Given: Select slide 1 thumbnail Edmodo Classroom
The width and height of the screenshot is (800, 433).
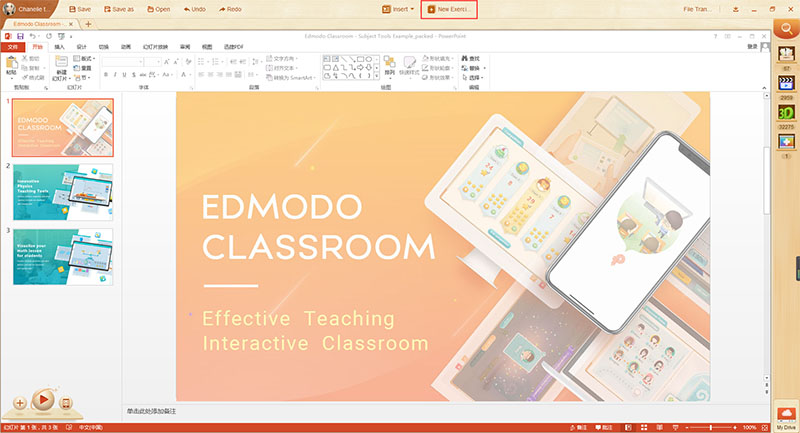Looking at the screenshot, I should 63,128.
